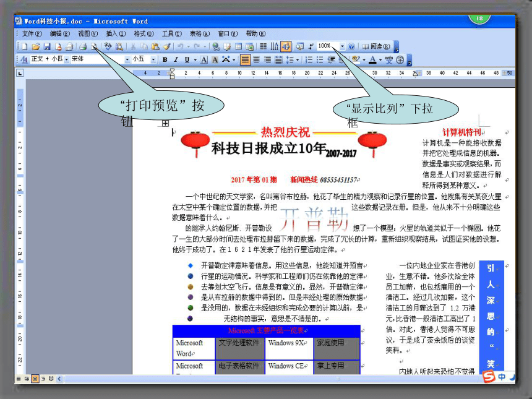The height and width of the screenshot is (399, 532).
Task: Open the zoom percentage dropdown arrow
Action: 342,46
